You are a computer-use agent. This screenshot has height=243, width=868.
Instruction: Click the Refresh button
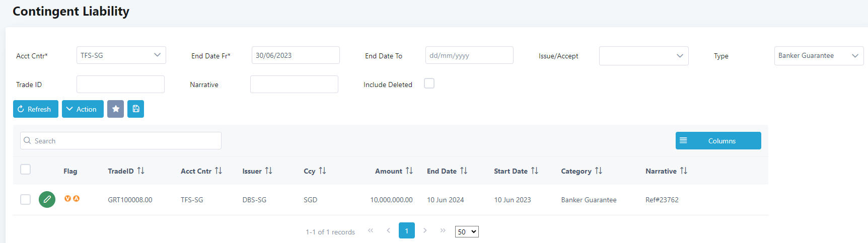click(x=35, y=109)
